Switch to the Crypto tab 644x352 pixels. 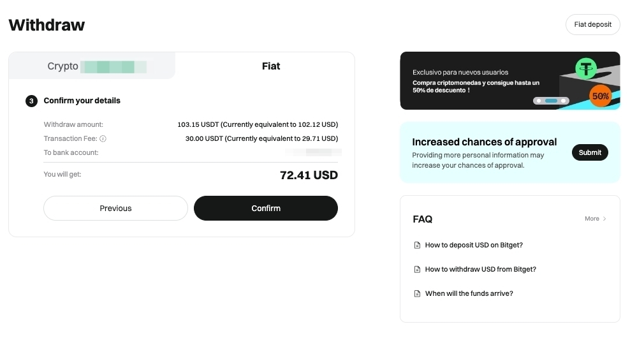(63, 66)
